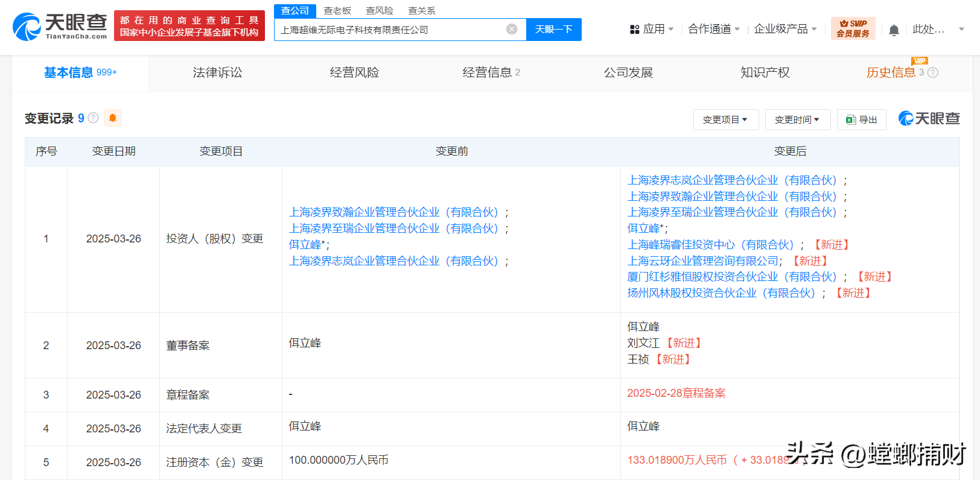The image size is (980, 480).
Task: Click the 2025-02-28章程备案 entry
Action: pyautogui.click(x=676, y=393)
